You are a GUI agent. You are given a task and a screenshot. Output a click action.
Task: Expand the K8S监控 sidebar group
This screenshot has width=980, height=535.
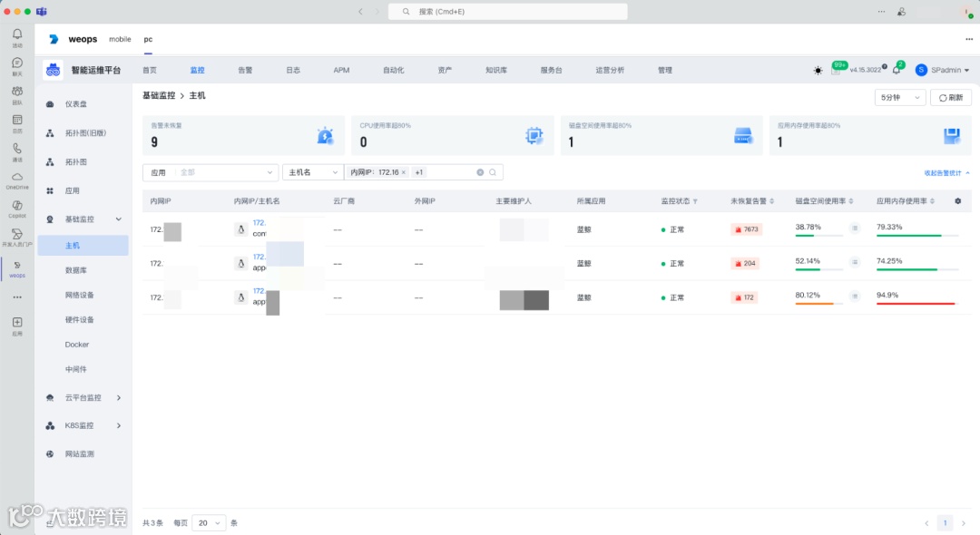point(119,426)
